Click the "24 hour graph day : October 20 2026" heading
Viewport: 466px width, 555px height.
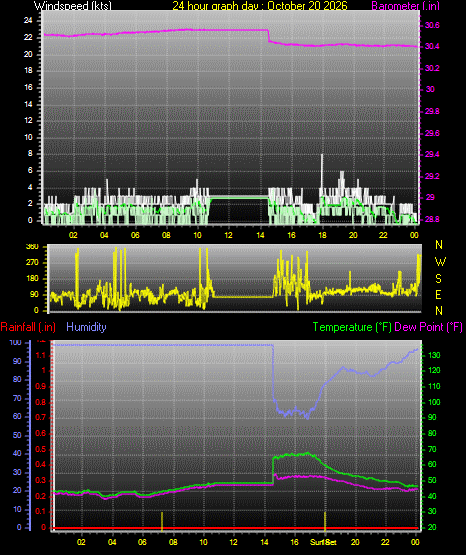click(x=260, y=6)
